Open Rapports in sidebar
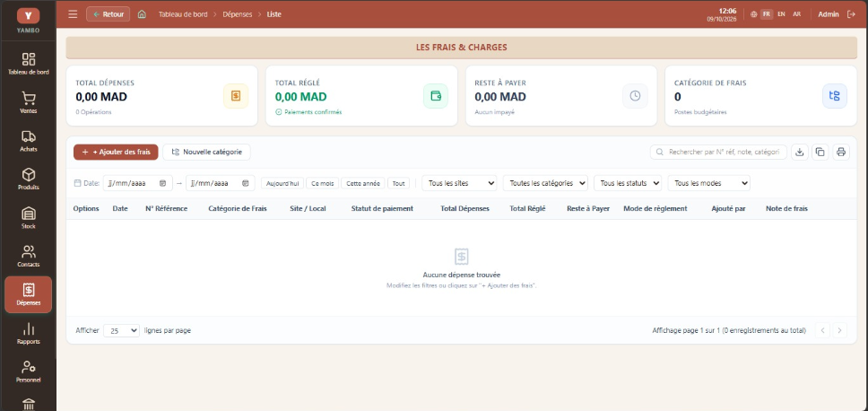This screenshot has height=411, width=868. (x=28, y=334)
